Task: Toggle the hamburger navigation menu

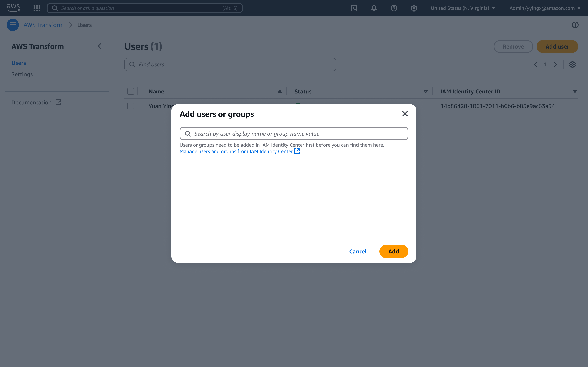Action: tap(13, 25)
